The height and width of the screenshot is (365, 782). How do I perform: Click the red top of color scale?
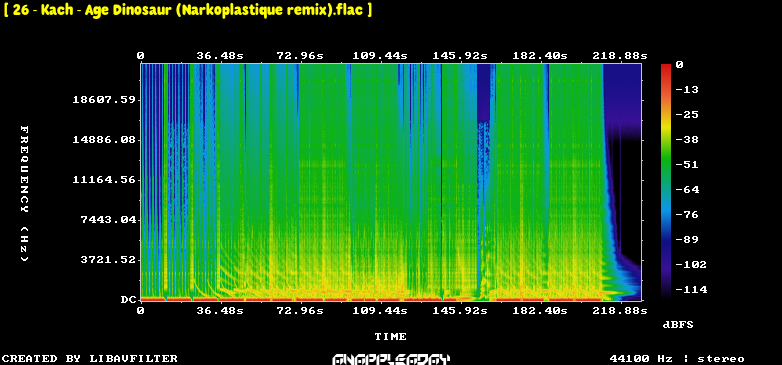[666, 67]
